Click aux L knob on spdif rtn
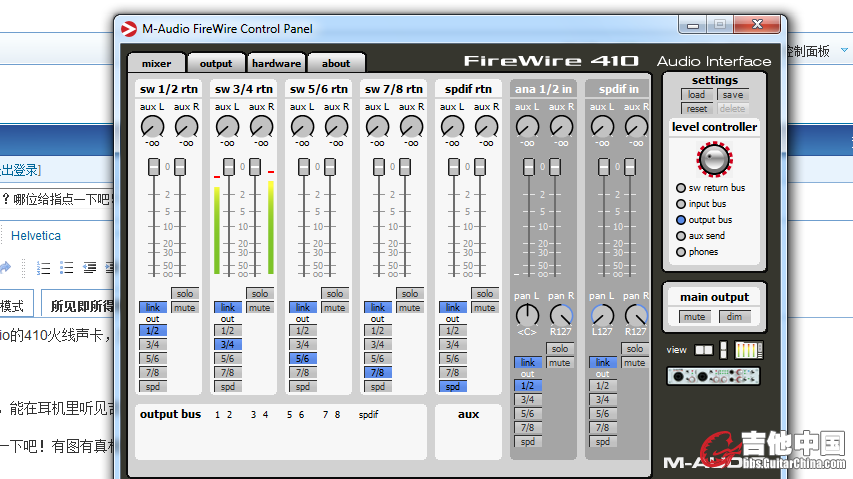 453,127
